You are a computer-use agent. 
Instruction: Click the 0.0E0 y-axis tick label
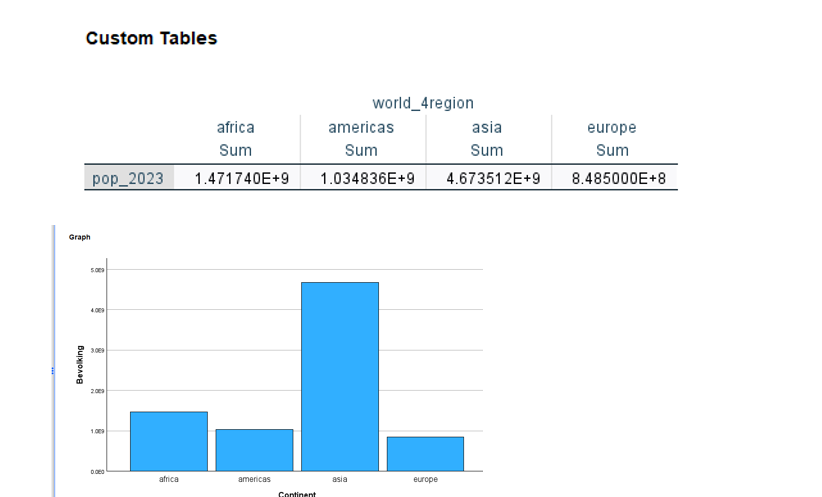[97, 472]
